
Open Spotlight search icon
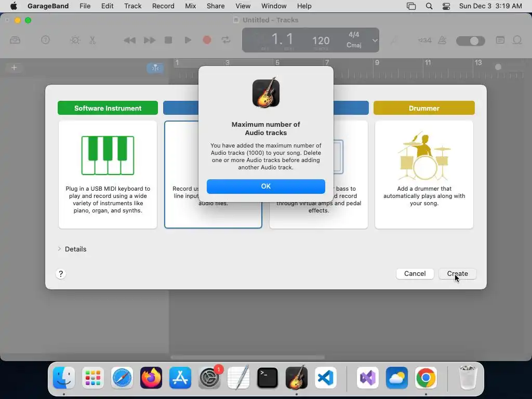tap(429, 6)
